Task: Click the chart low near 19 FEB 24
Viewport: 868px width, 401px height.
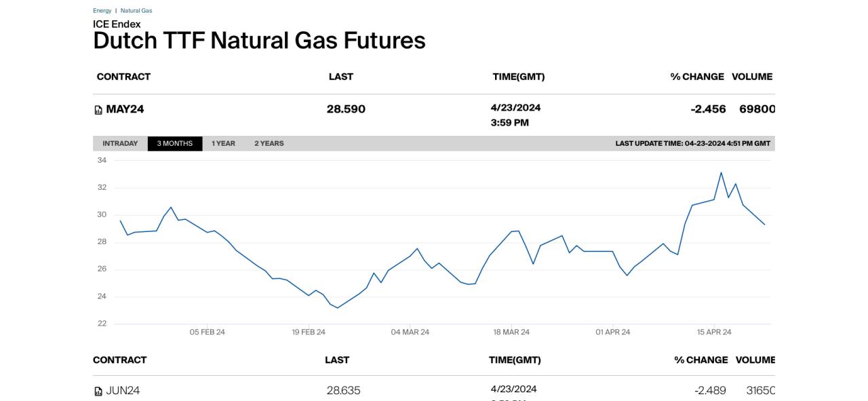Action: click(x=338, y=308)
